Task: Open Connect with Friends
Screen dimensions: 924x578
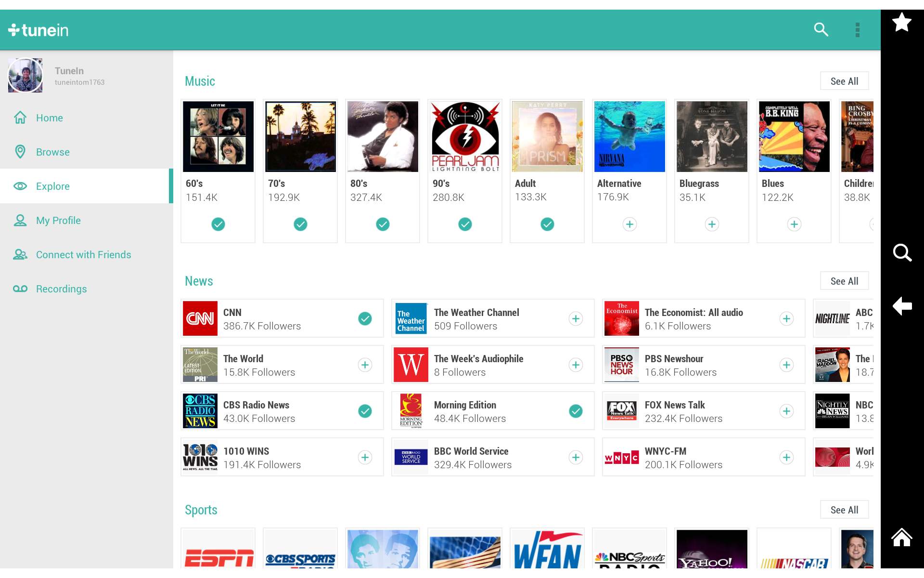Action: tap(84, 254)
